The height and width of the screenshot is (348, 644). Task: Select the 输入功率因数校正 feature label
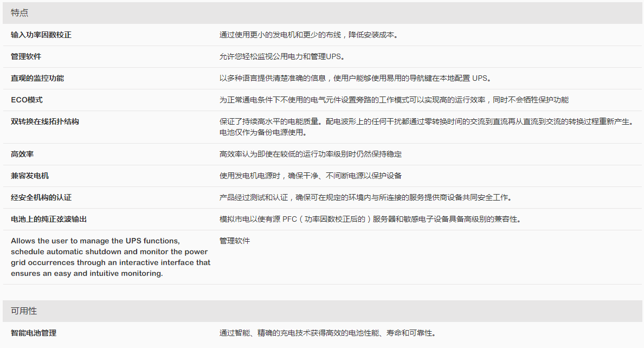click(41, 35)
